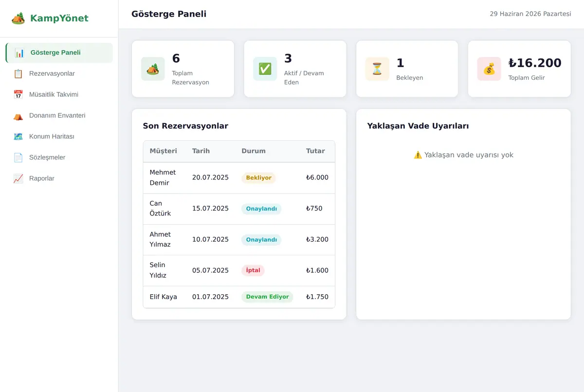Screen dimensions: 584x392
Task: Click the Tarih column header
Action: [x=201, y=151]
